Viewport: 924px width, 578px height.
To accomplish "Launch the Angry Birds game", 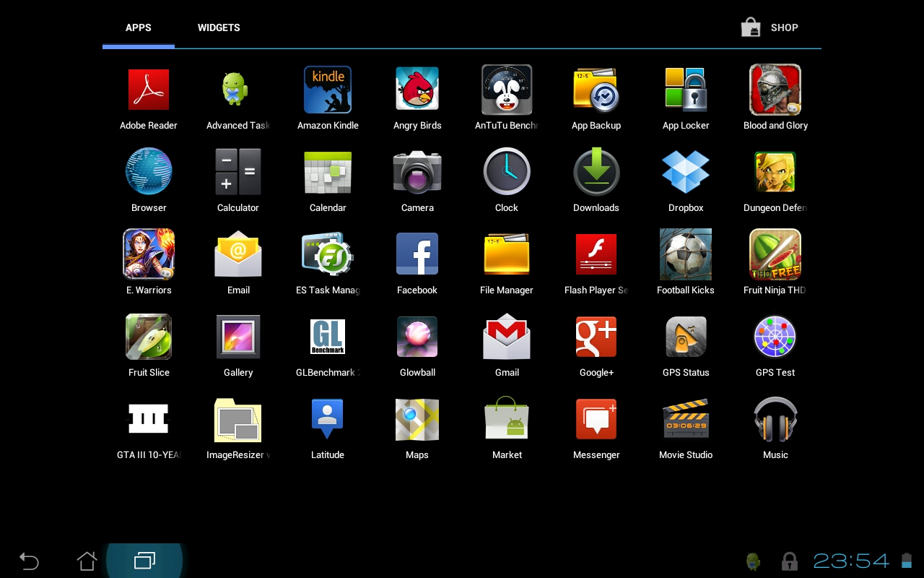I will click(417, 90).
